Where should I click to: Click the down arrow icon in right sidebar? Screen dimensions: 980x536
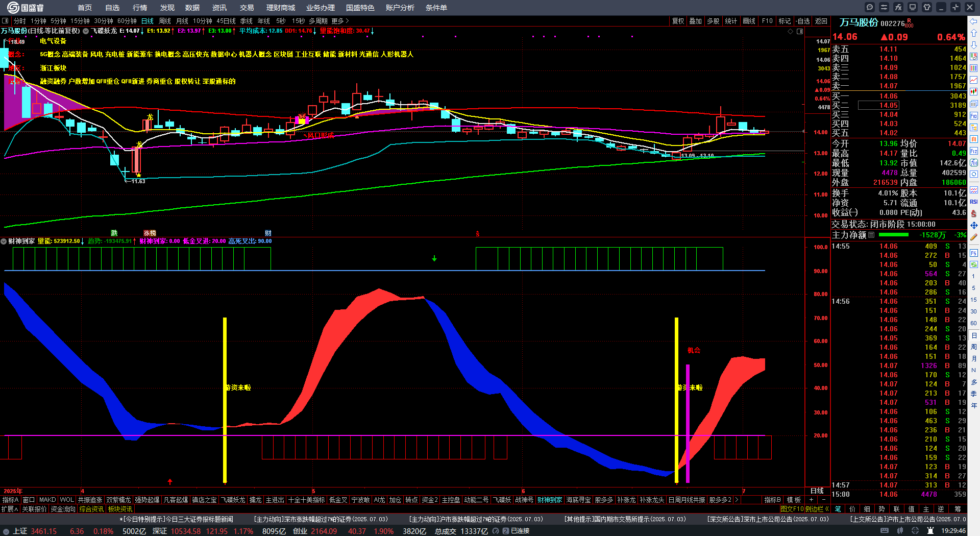(974, 45)
